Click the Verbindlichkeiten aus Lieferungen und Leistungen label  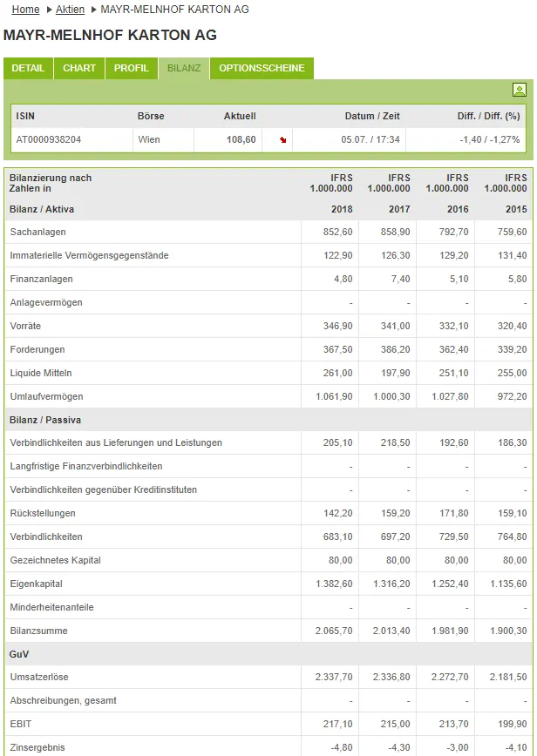click(x=116, y=442)
